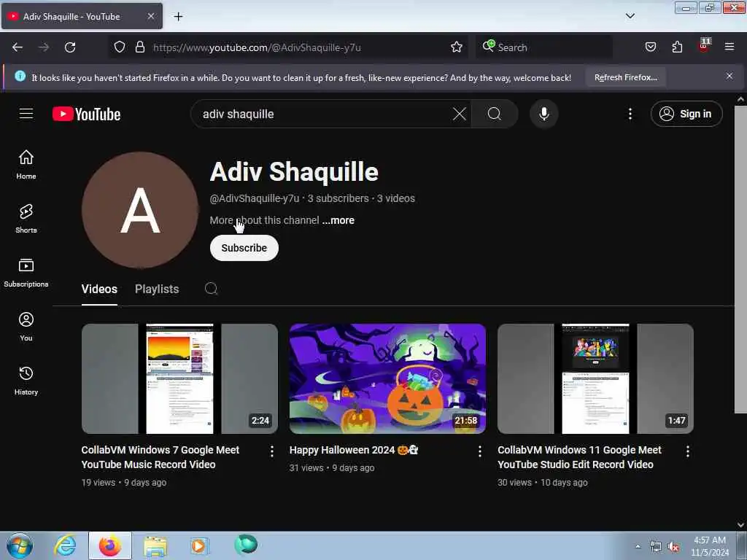The image size is (747, 560).
Task: Open Windows Explorer folder in taskbar
Action: click(x=155, y=545)
